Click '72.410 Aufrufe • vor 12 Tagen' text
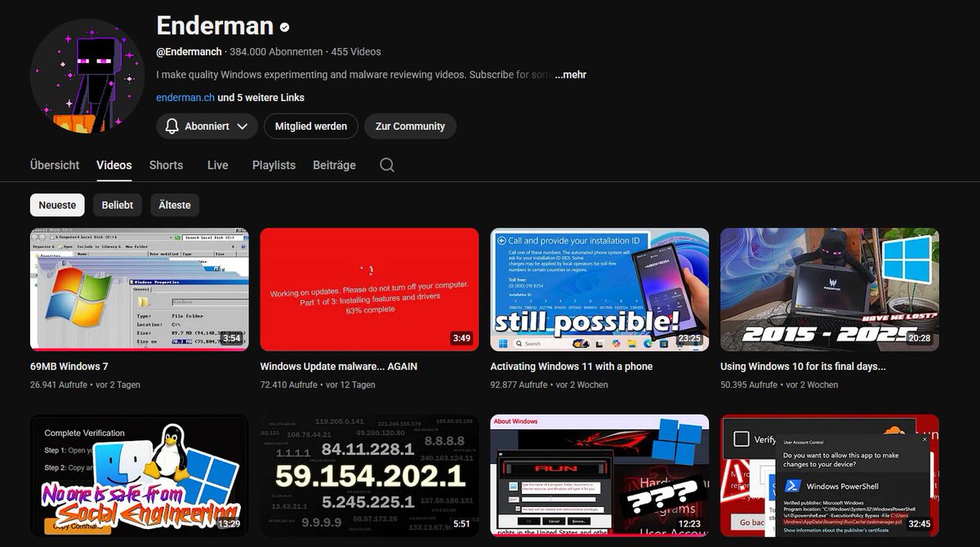Viewport: 980px width, 547px height. 318,385
